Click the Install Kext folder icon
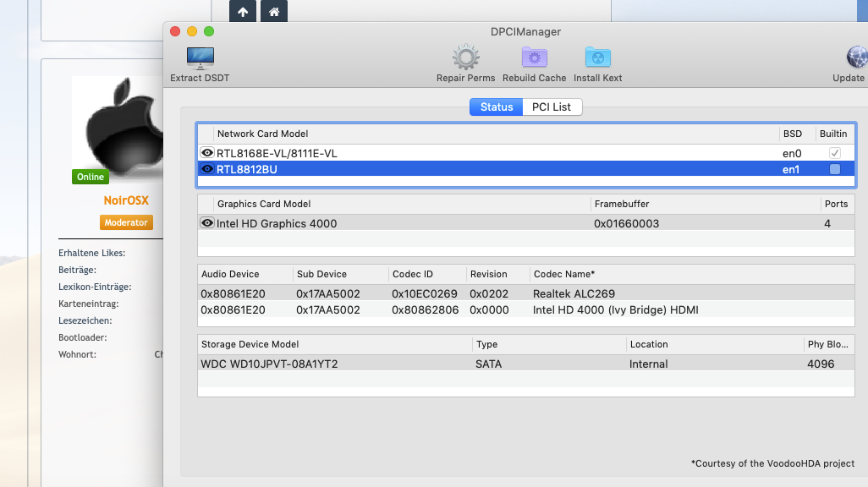Viewport: 868px width, 487px height. [x=597, y=58]
